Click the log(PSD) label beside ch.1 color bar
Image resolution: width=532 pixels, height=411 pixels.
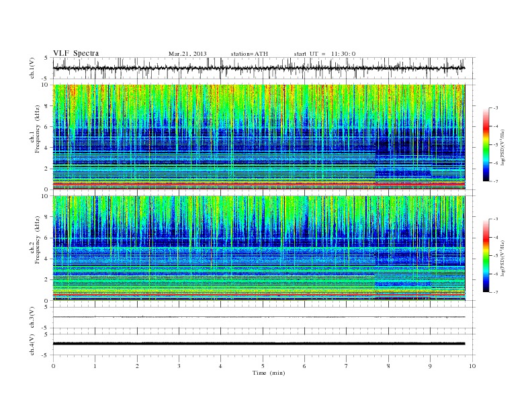(x=503, y=147)
